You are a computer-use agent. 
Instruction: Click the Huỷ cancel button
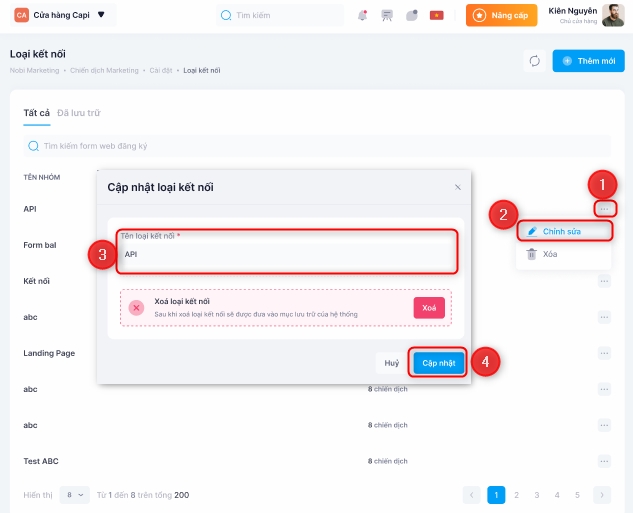click(x=392, y=363)
